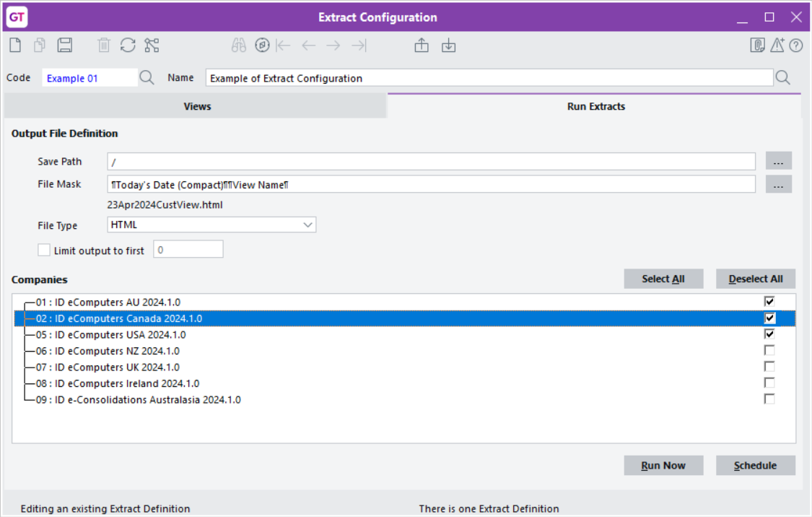Select the Run Extracts tab
Screen dimensions: 812x517
(x=595, y=106)
